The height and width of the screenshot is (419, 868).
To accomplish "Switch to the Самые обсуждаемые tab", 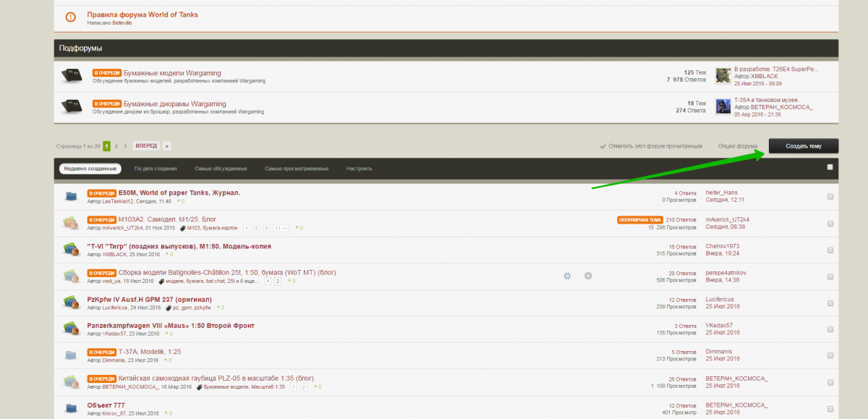I will click(x=221, y=169).
